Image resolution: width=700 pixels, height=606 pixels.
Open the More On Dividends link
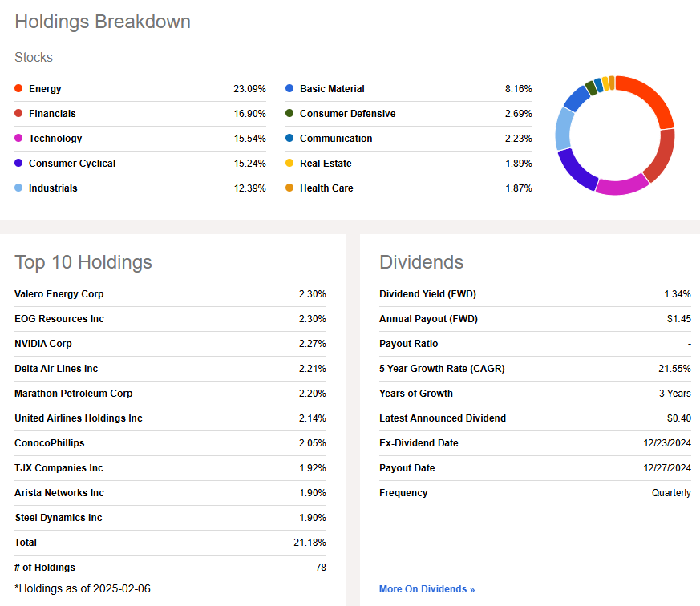[x=427, y=589]
